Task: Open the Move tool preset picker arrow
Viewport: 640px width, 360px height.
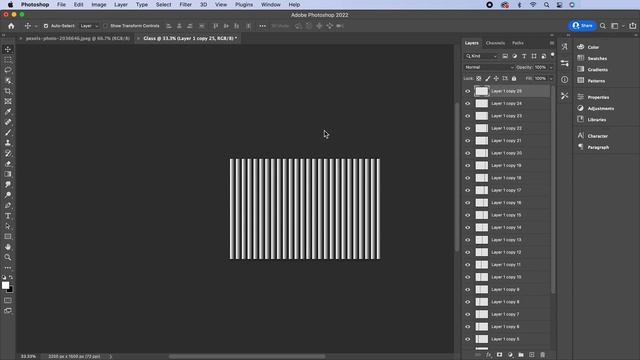Action: coord(36,26)
